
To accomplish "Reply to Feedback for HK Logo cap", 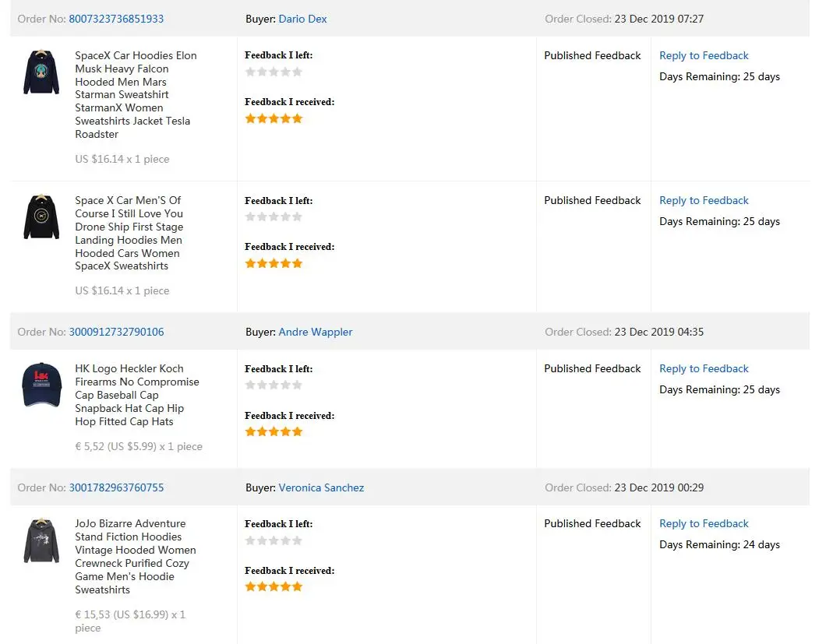I will click(x=704, y=368).
